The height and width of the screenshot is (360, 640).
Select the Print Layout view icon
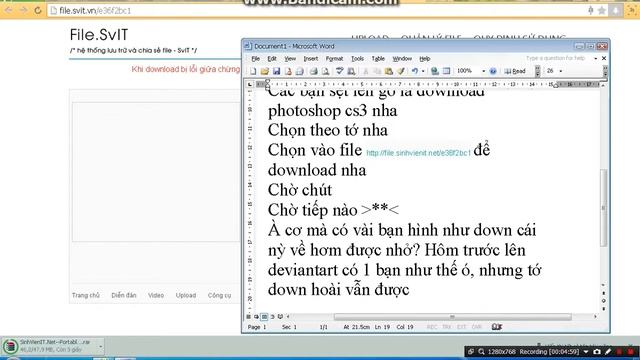point(264,317)
